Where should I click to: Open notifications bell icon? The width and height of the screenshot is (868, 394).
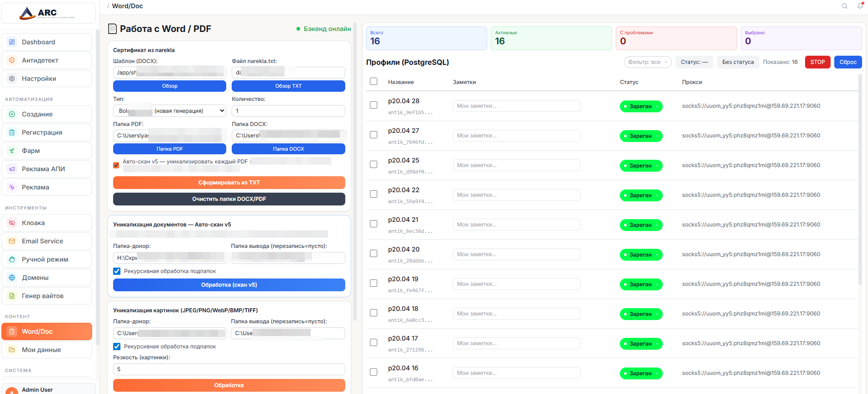tap(860, 6)
